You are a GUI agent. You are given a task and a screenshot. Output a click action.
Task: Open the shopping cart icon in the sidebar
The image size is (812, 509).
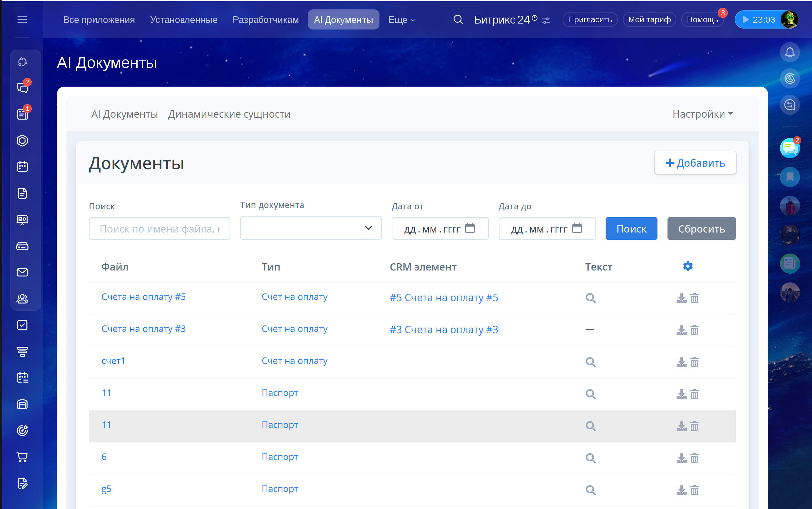pyautogui.click(x=22, y=457)
